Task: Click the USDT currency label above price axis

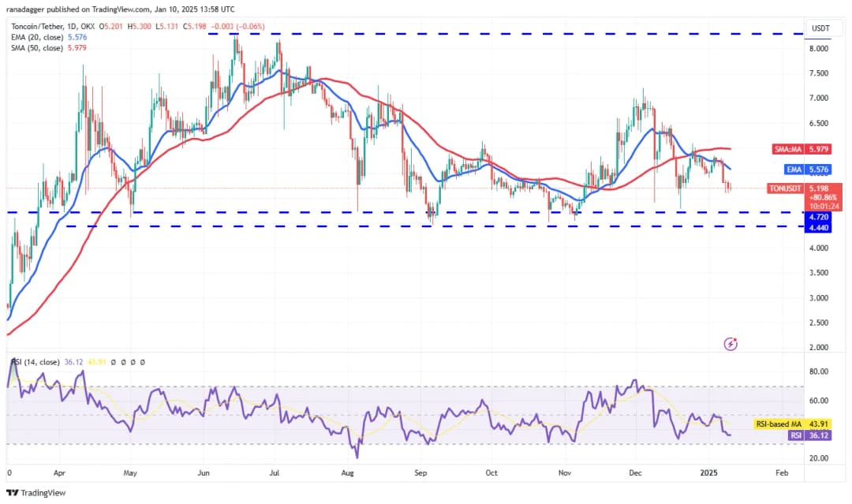Action: click(820, 29)
